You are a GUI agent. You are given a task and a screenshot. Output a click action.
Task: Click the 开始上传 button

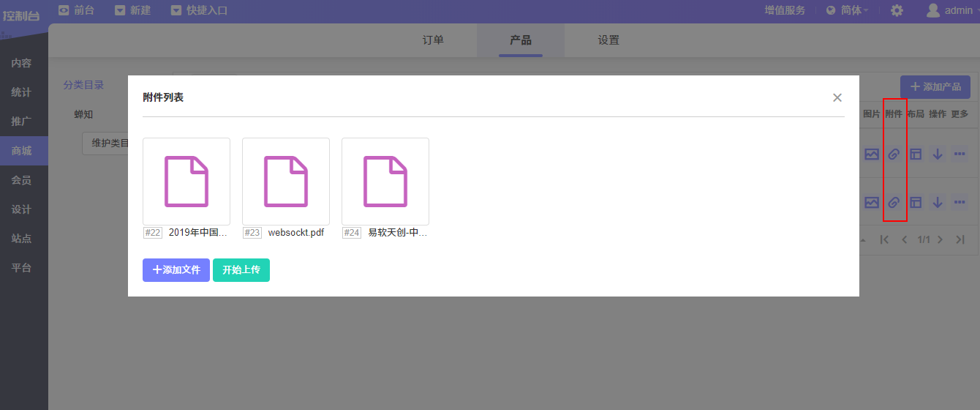[x=241, y=270]
